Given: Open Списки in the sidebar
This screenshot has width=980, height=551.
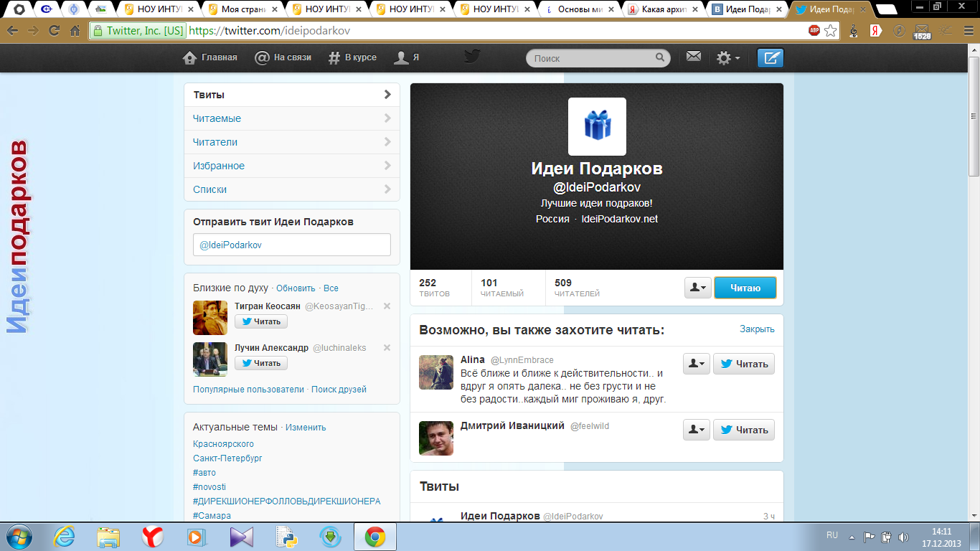Looking at the screenshot, I should pos(292,189).
